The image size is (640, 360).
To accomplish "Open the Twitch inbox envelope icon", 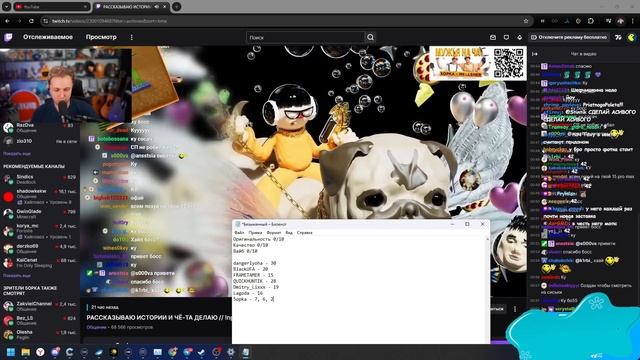I will click(x=493, y=37).
